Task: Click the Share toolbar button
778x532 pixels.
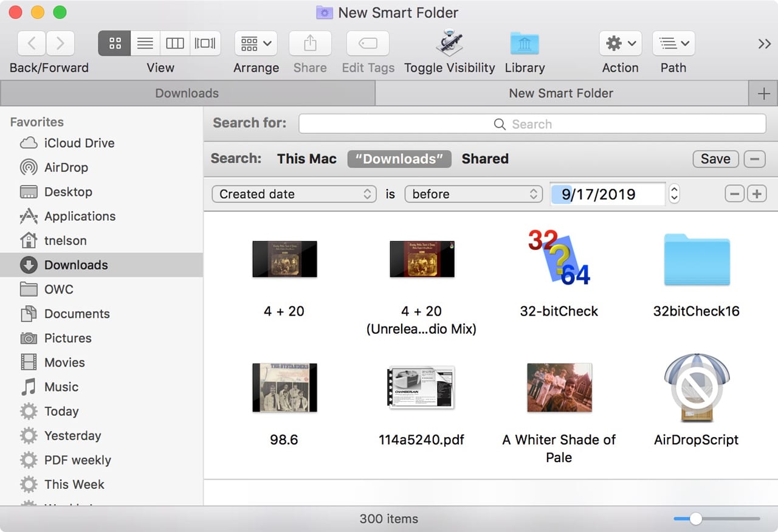Action: tap(310, 43)
